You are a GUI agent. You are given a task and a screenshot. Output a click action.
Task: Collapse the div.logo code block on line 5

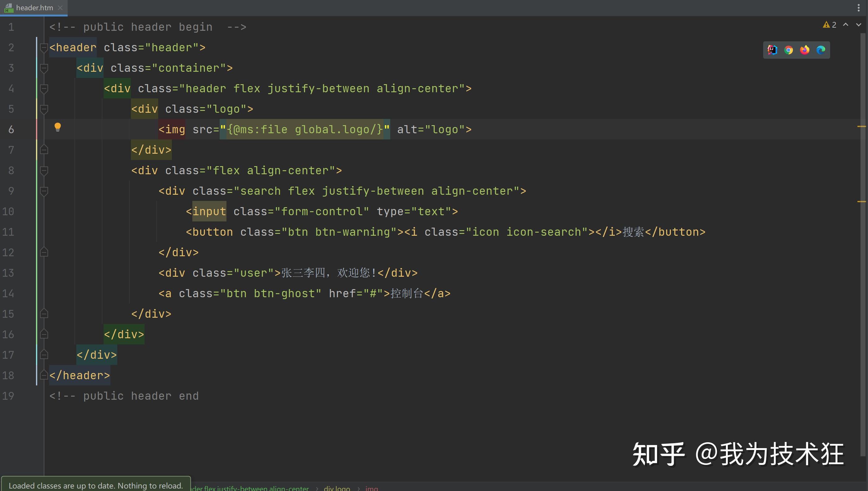pyautogui.click(x=43, y=109)
